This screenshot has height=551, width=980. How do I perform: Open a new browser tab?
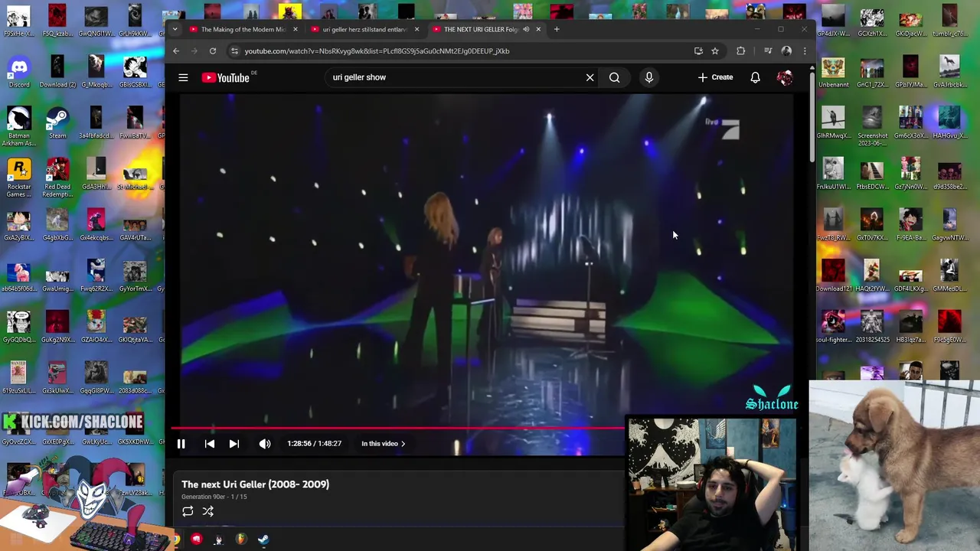[x=557, y=29]
